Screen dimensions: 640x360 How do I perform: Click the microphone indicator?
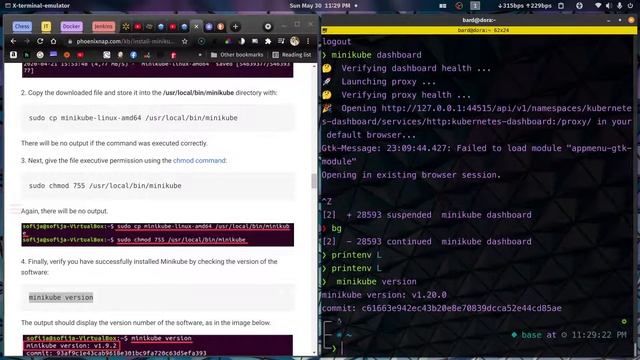[620, 6]
